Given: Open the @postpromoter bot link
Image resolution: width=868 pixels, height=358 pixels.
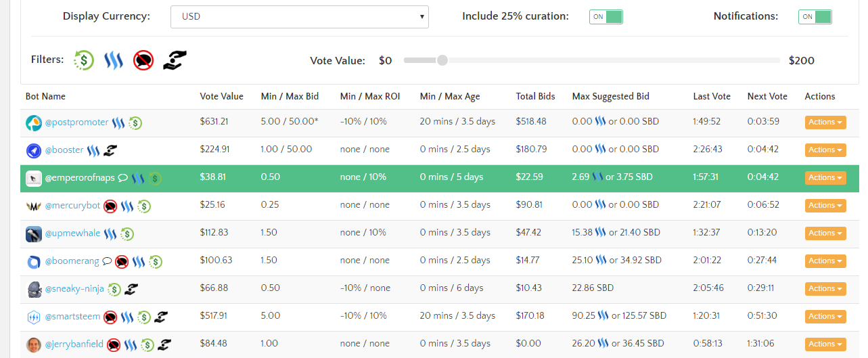Looking at the screenshot, I should click(76, 122).
